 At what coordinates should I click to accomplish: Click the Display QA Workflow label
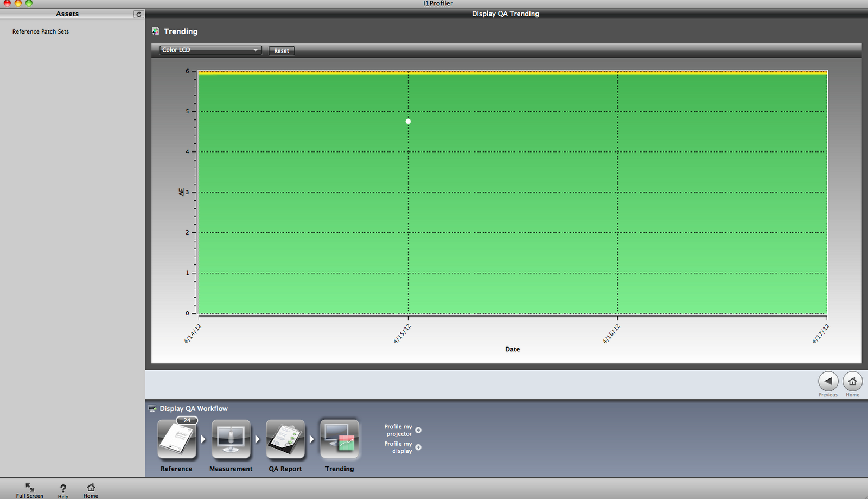coord(194,408)
